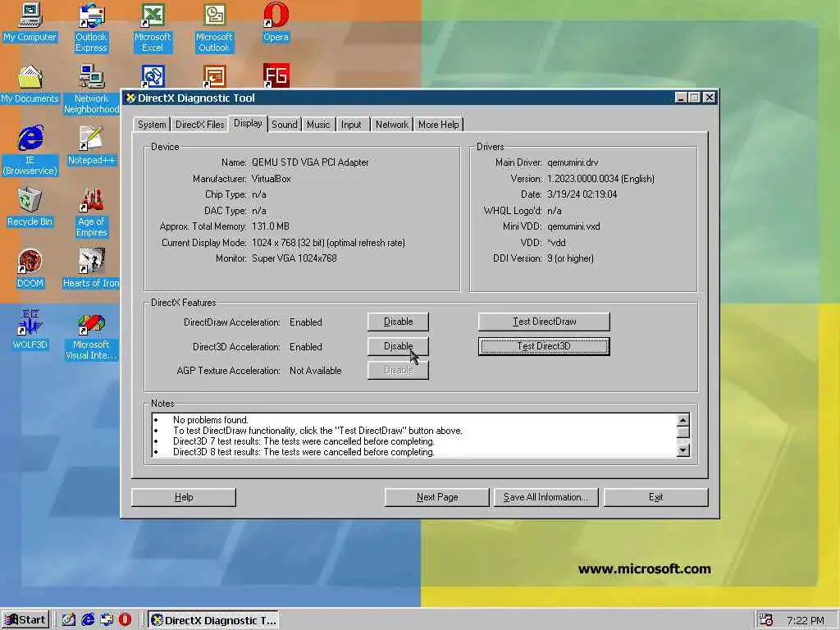The height and width of the screenshot is (630, 840).
Task: Open My Computer desktop icon
Action: coord(30,22)
